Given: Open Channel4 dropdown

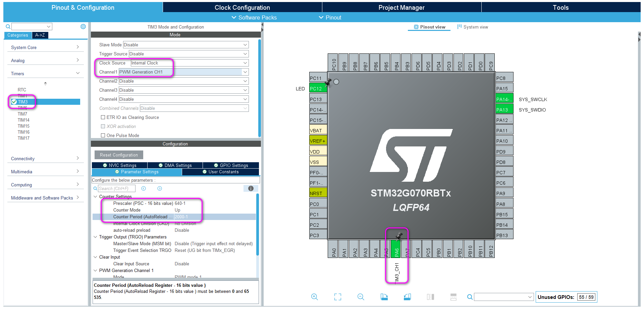Looking at the screenshot, I should point(183,99).
